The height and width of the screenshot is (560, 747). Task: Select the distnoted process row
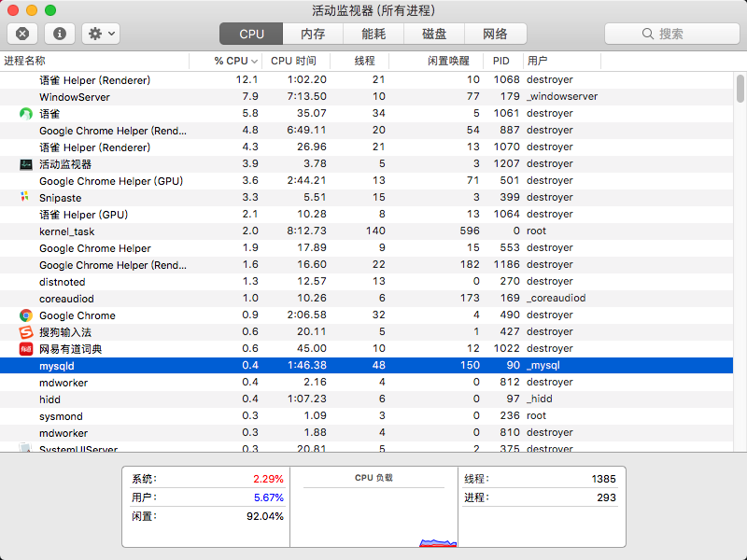click(366, 282)
